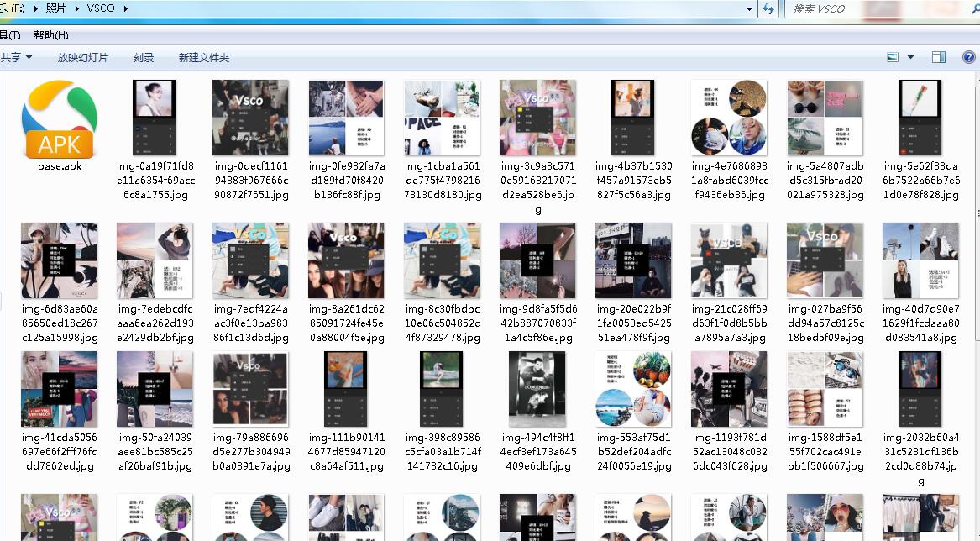
Task: Expand the arrow after VSCO in breadcrumb
Action: pos(126,8)
